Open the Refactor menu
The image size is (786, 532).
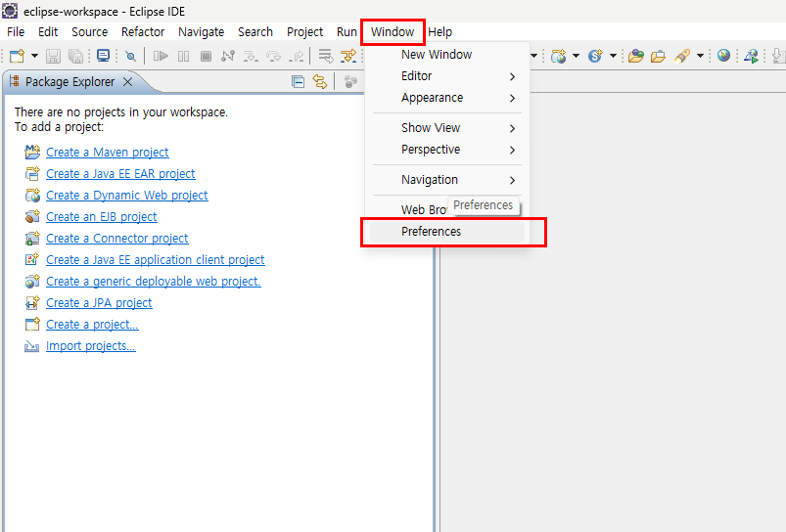(143, 32)
